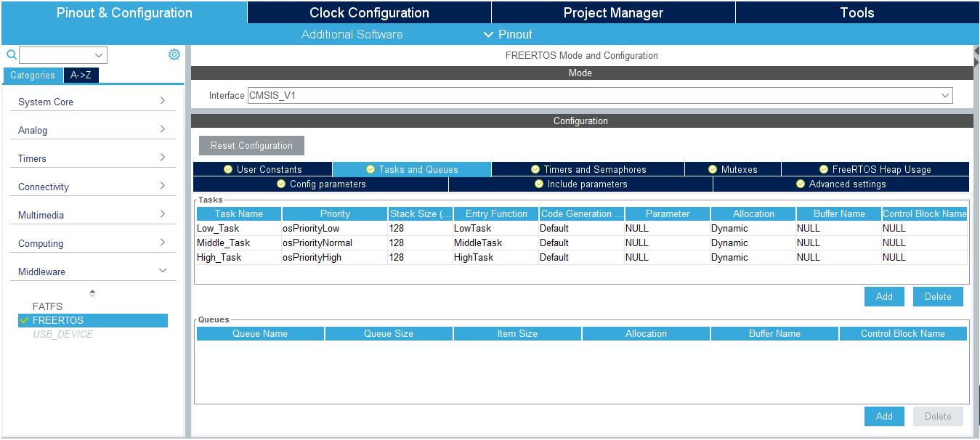Select the High_Task row name
The width and height of the screenshot is (980, 440).
(238, 257)
